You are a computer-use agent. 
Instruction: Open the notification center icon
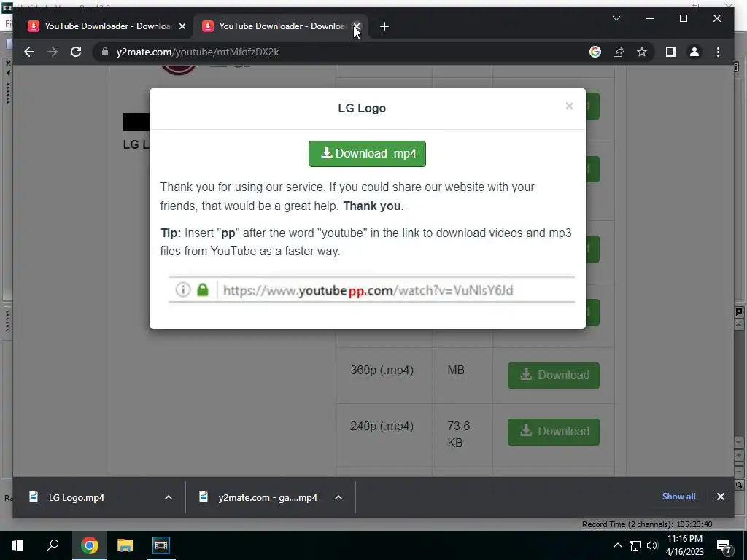724,545
